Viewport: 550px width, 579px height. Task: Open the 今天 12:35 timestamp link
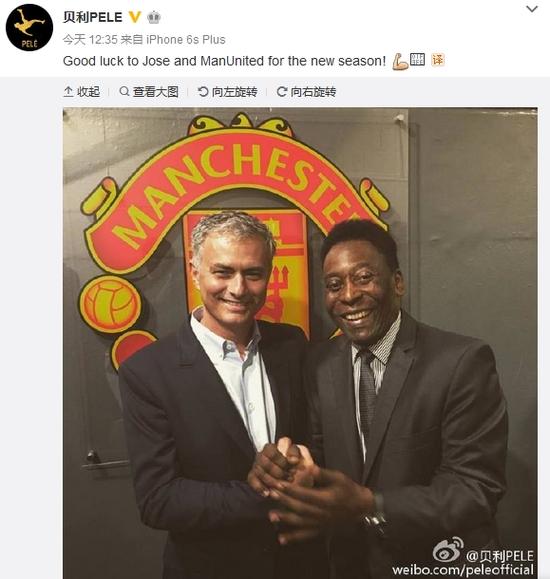pyautogui.click(x=90, y=40)
